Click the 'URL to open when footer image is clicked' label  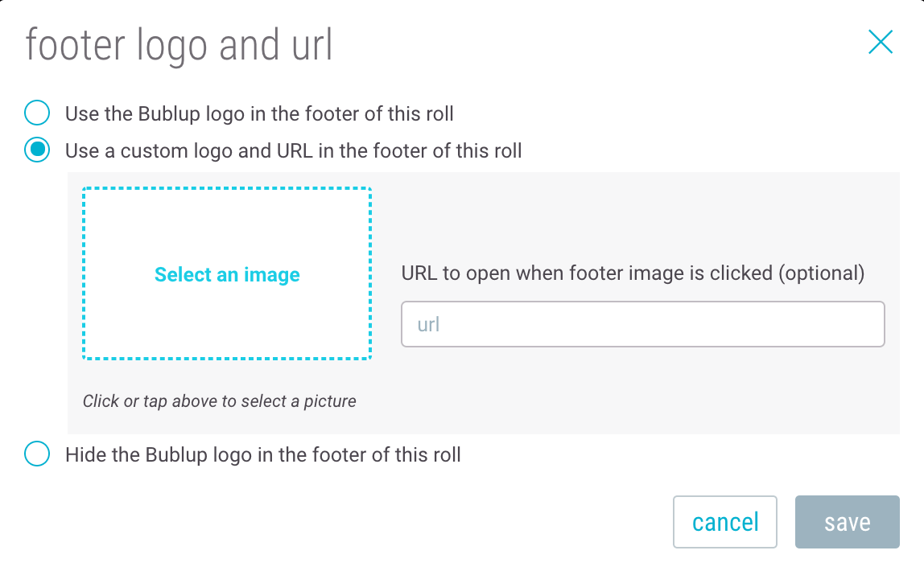[633, 273]
